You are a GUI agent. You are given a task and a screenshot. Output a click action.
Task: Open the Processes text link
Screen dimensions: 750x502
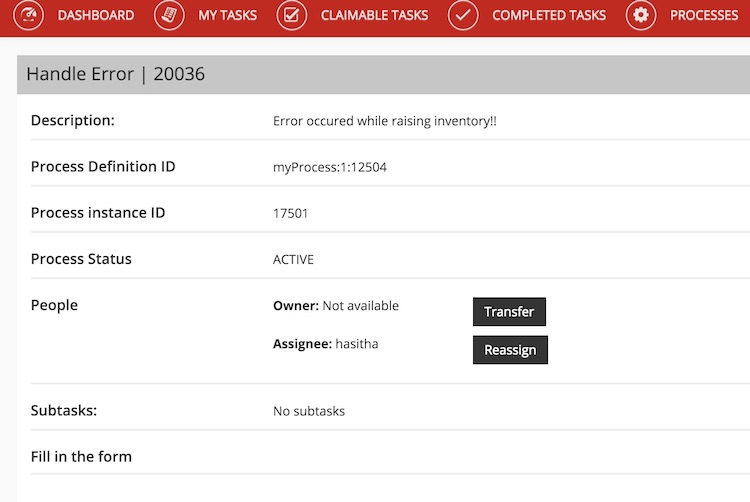(704, 15)
